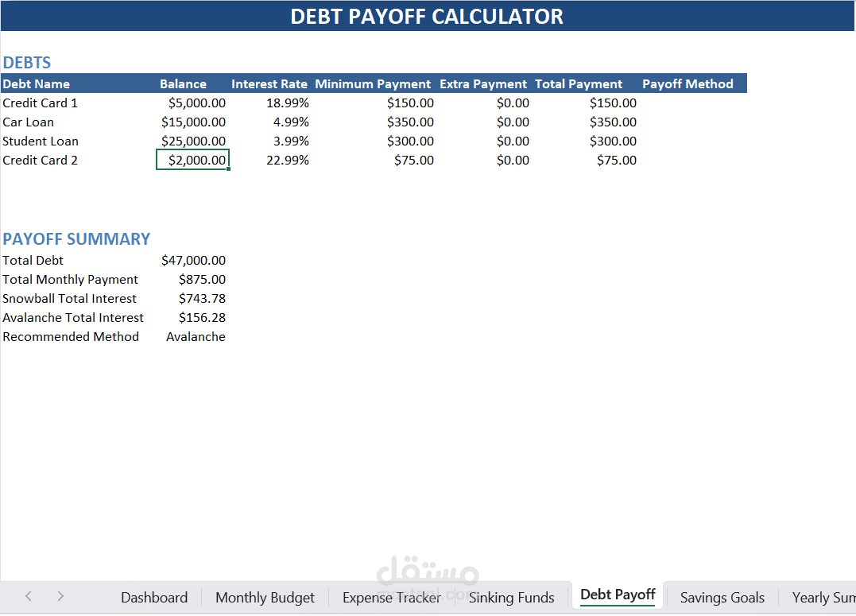Select the $5,000.00 balance cell
This screenshot has width=856, height=616.
click(x=196, y=103)
